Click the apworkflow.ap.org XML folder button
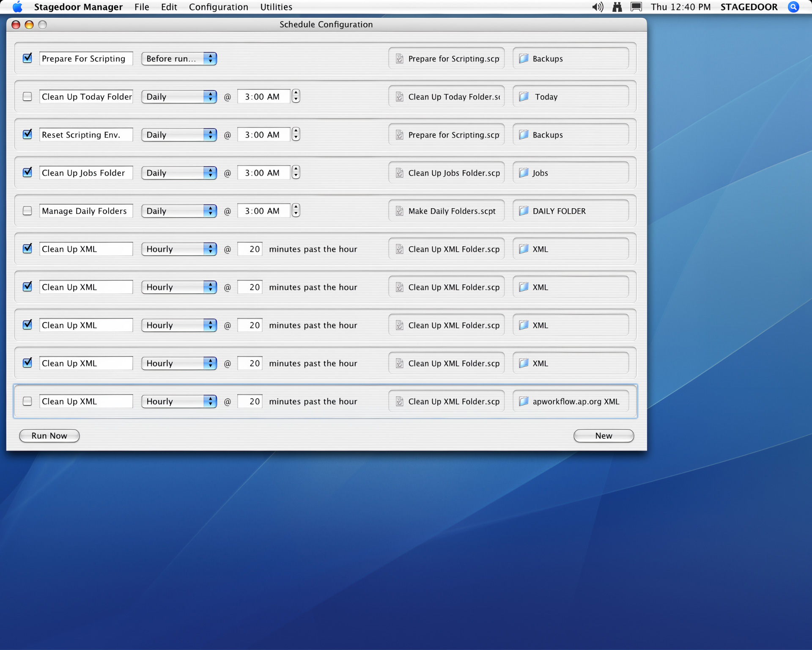Screen dimensions: 812x650 click(571, 401)
